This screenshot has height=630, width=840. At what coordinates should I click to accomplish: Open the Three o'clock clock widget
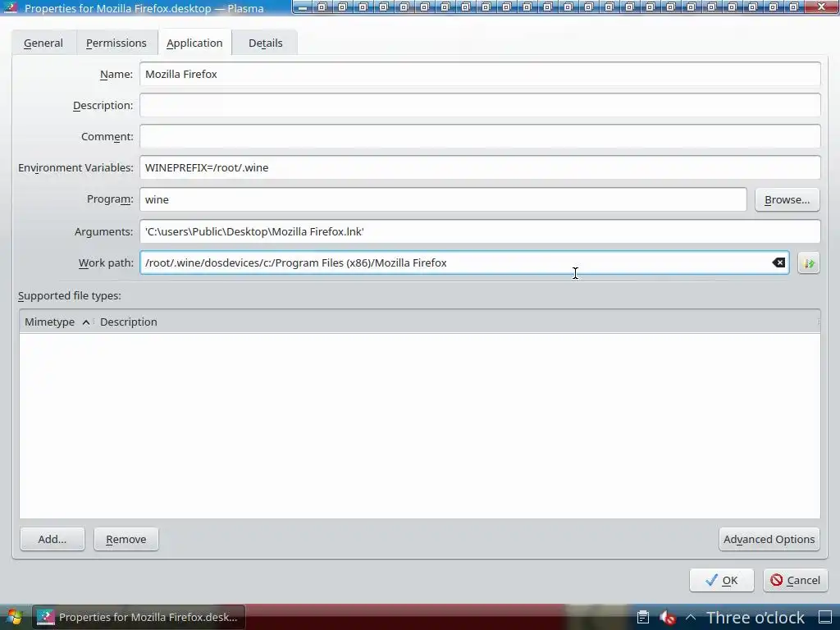(x=756, y=618)
